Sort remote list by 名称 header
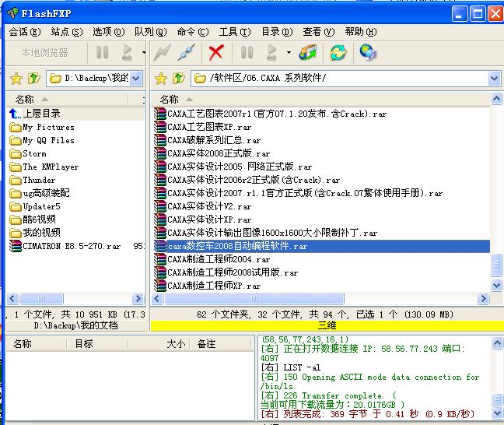 [x=320, y=100]
